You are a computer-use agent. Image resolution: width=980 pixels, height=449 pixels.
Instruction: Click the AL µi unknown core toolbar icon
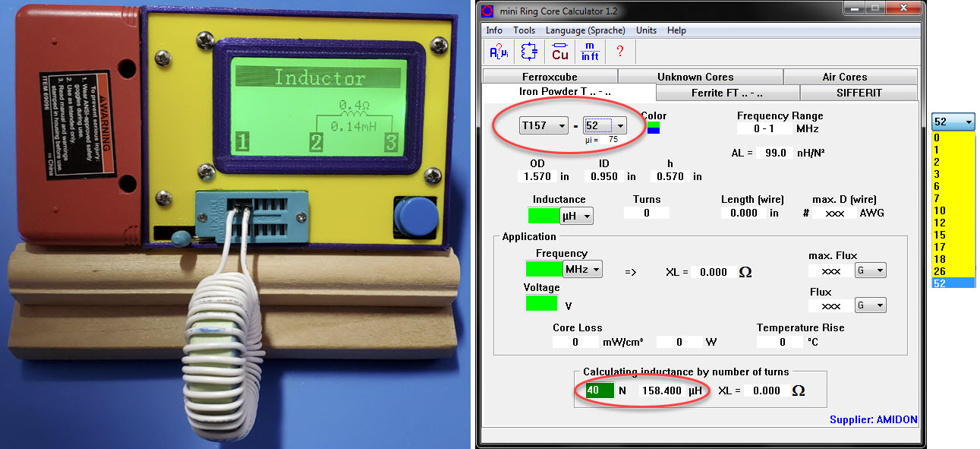(499, 52)
